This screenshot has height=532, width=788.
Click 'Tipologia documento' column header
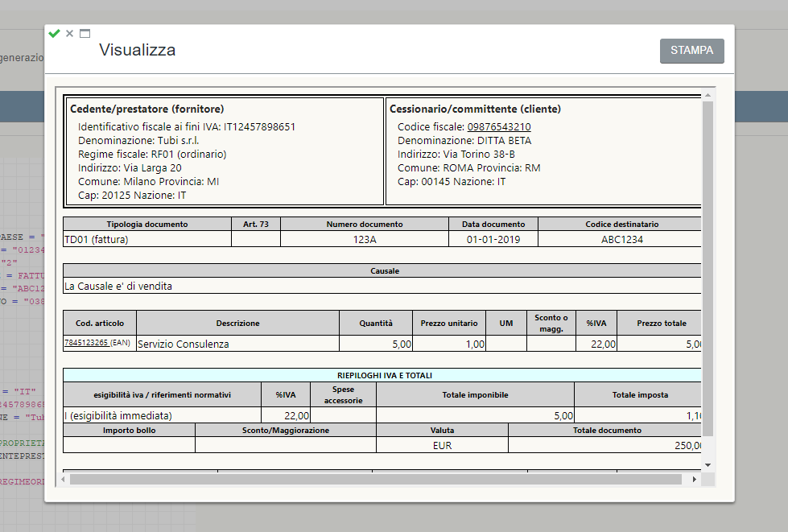coord(147,224)
